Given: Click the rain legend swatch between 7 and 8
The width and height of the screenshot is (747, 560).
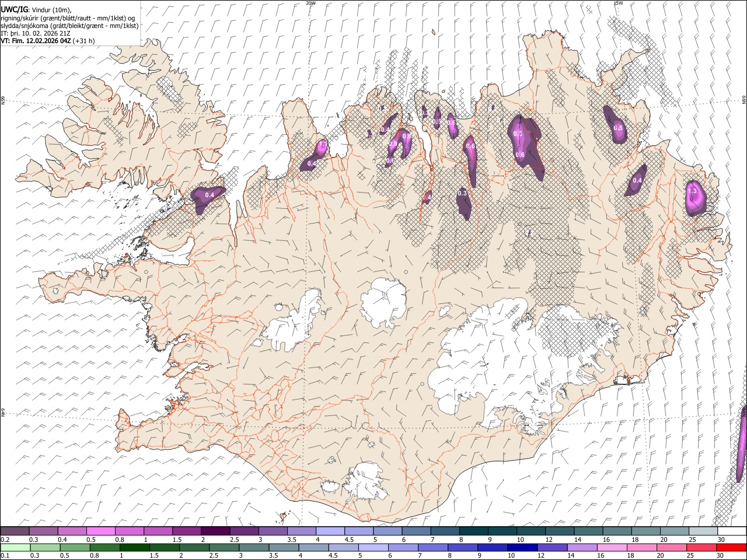Looking at the screenshot, I should (x=432, y=547).
